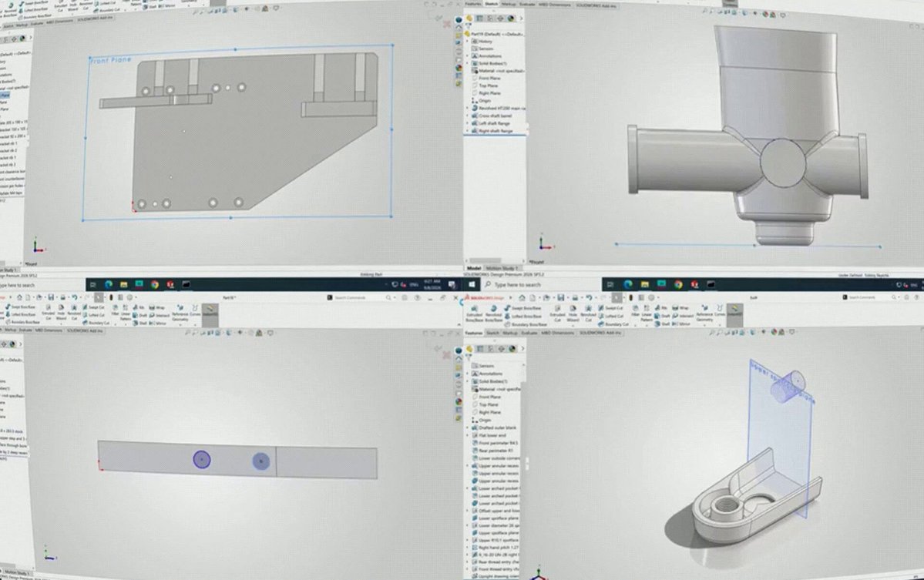Expand Drafted outer blank in the clip model tree
Screen dimensions: 924x580
pyautogui.click(x=467, y=427)
